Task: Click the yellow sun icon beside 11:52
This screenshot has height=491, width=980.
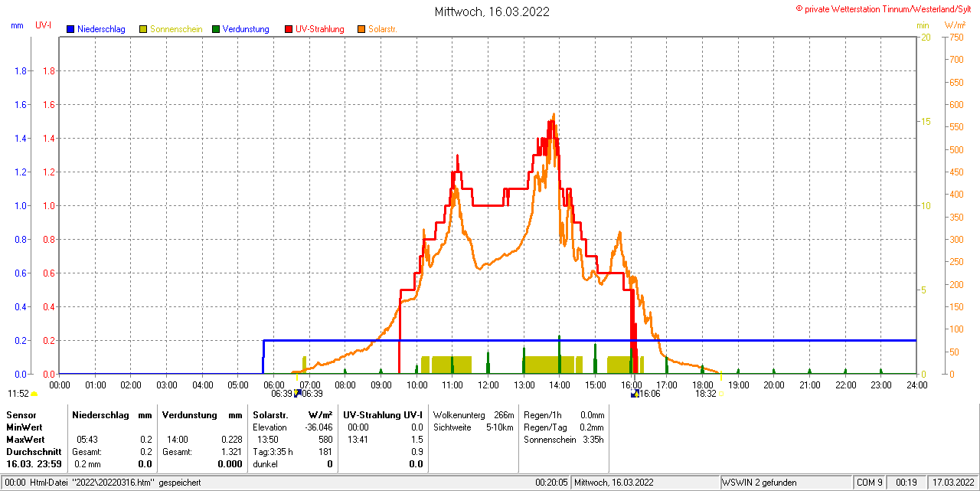Action: [x=34, y=394]
